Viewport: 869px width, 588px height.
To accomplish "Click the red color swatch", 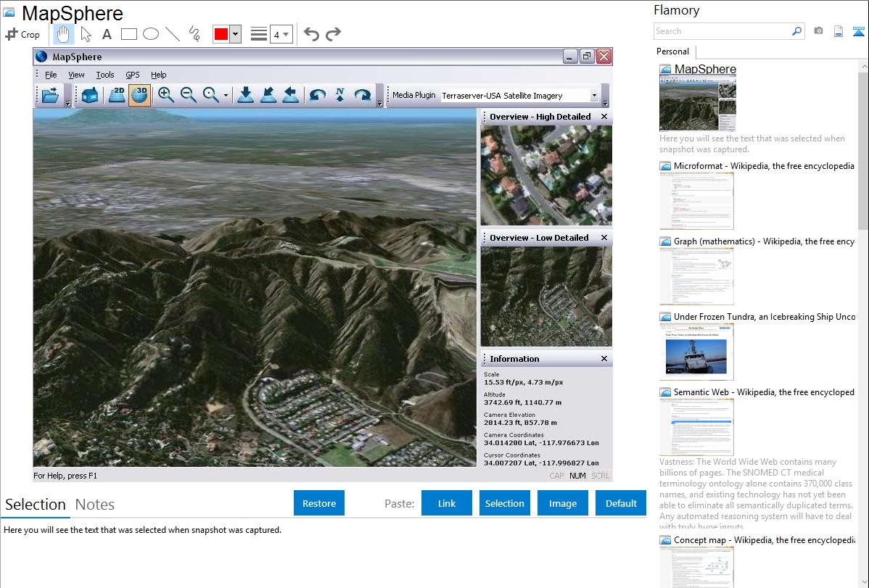I will click(221, 34).
